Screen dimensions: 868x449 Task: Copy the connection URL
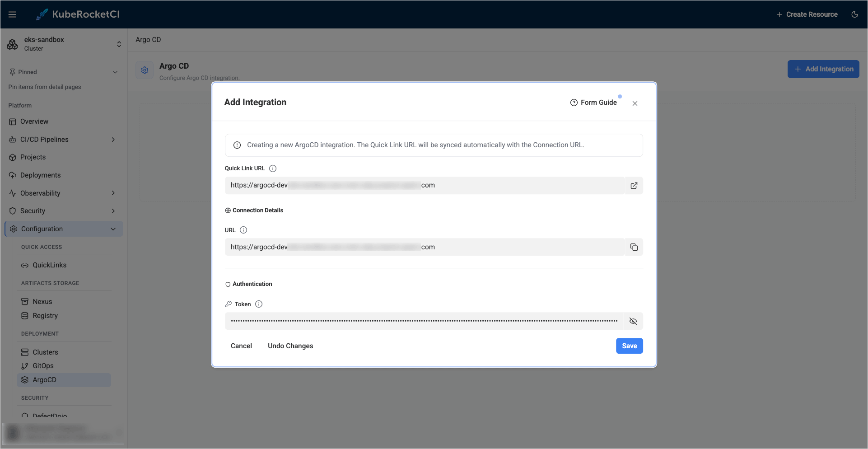pos(634,247)
